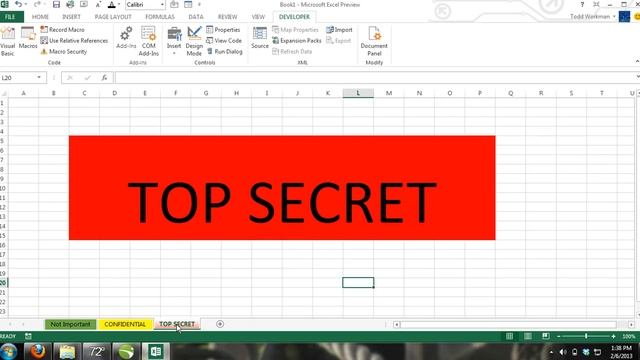Click the Undo icon
The width and height of the screenshot is (640, 360).
pyautogui.click(x=18, y=4)
